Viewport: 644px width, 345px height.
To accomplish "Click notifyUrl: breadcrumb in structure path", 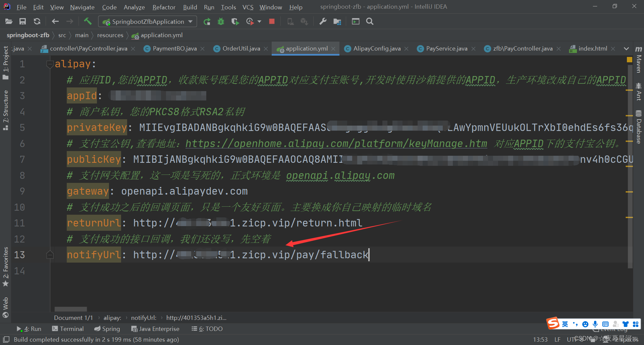I will coord(144,318).
